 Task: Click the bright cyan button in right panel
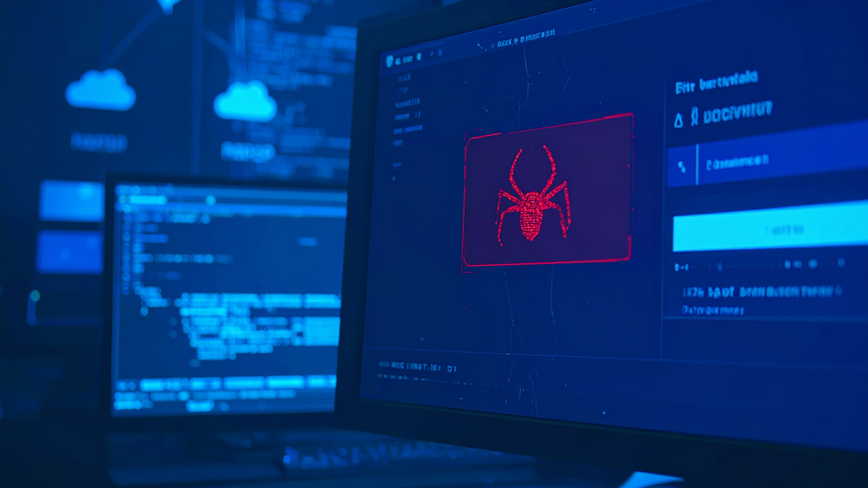coord(770,227)
